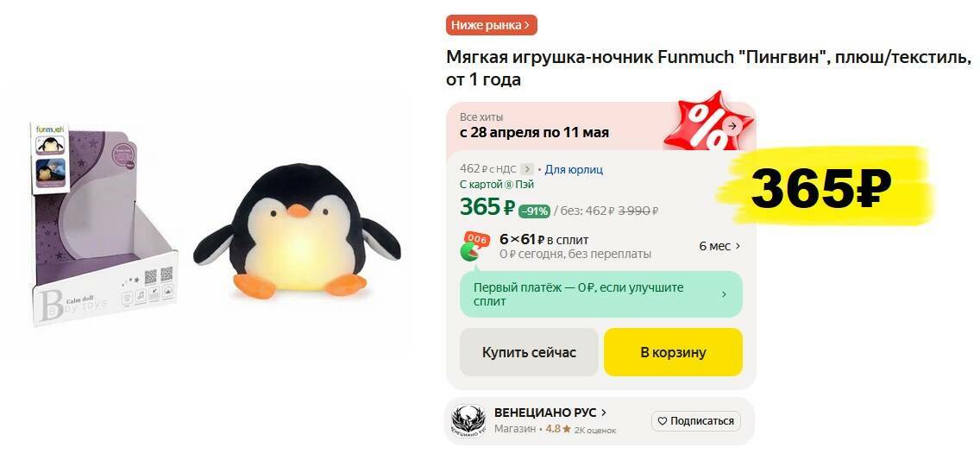
Task: Click the arrow on the sale banner
Action: 732,126
